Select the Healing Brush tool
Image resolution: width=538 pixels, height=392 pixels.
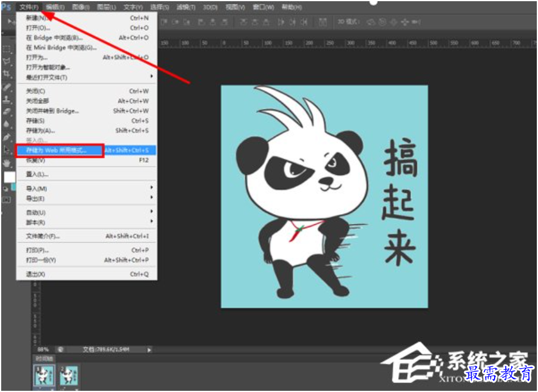tap(7, 87)
